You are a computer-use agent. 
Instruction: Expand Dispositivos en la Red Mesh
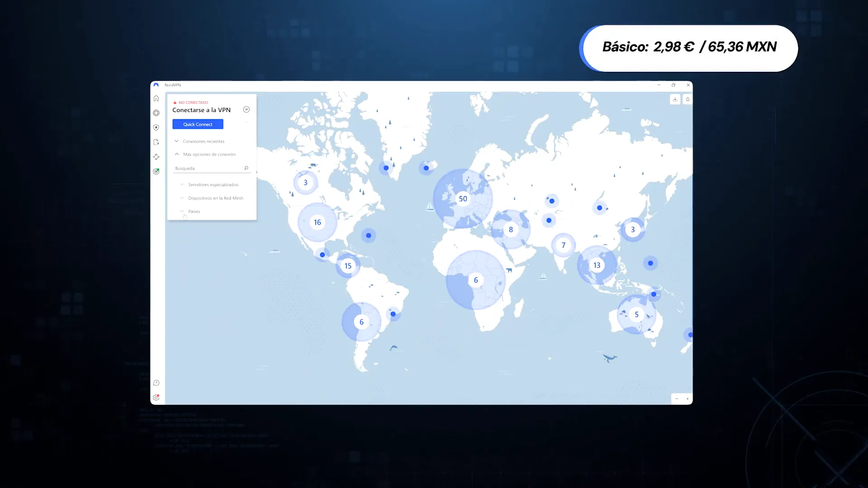212,198
